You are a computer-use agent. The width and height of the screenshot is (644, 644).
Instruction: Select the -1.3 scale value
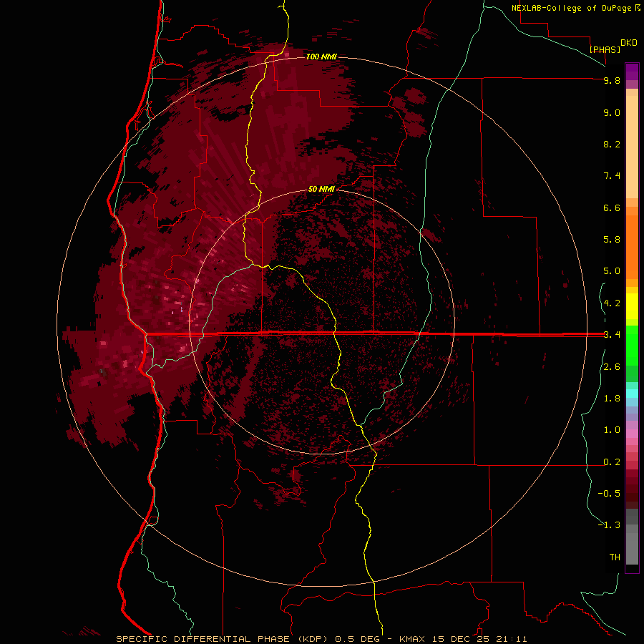pyautogui.click(x=609, y=525)
